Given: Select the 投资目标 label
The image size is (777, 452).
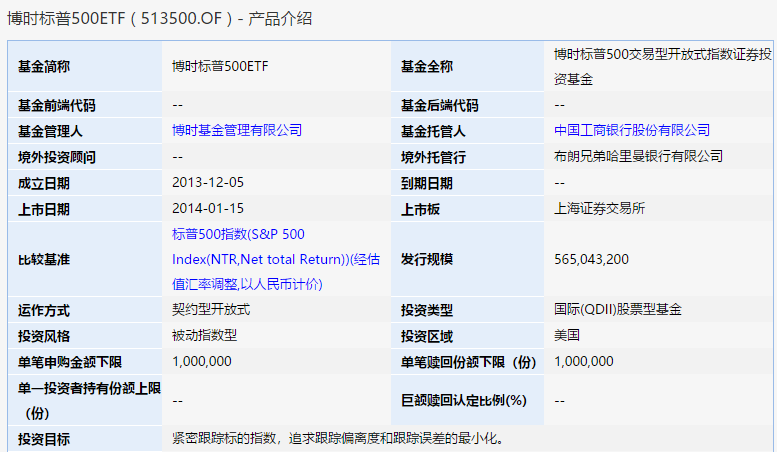Looking at the screenshot, I should point(44,440).
